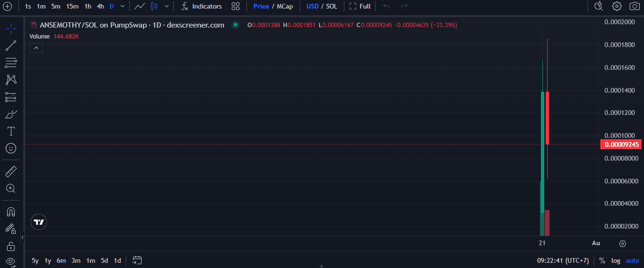Switch chart to MCap view
644x268 pixels.
point(285,6)
